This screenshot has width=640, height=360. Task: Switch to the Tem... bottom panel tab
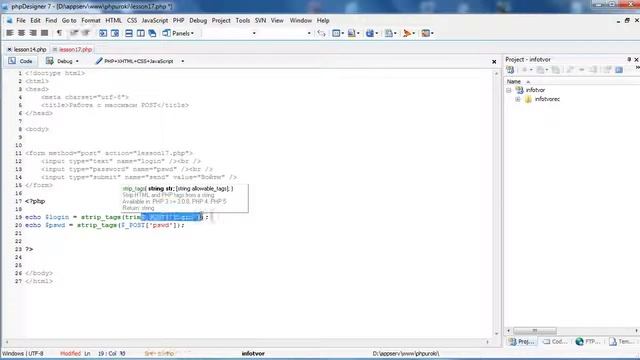(x=622, y=342)
